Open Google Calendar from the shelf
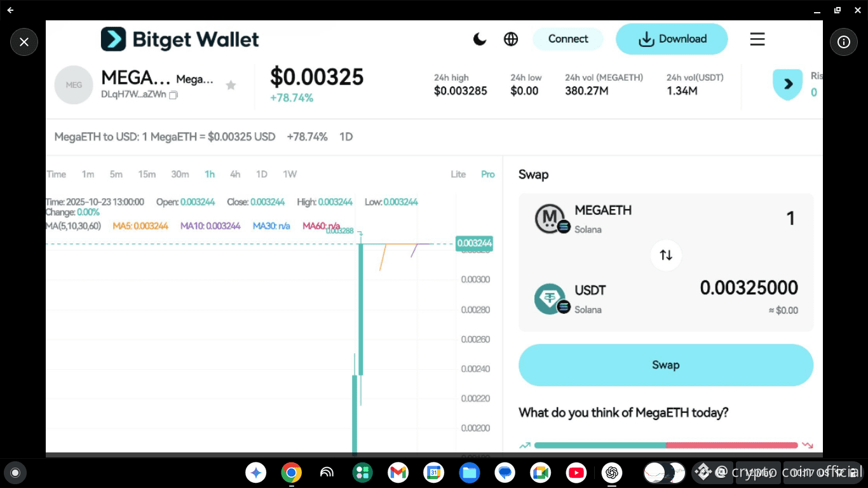Viewport: 868px width, 488px height. [434, 472]
